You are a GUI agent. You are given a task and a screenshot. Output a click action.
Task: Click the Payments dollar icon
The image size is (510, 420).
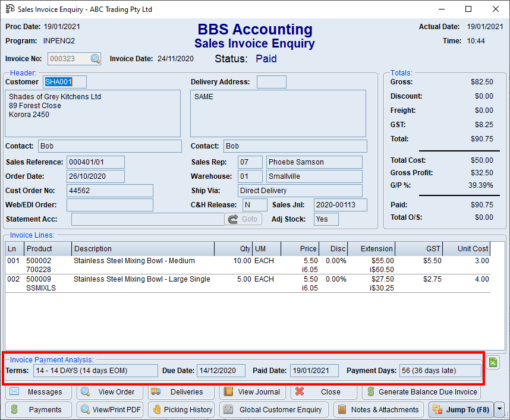tap(14, 409)
